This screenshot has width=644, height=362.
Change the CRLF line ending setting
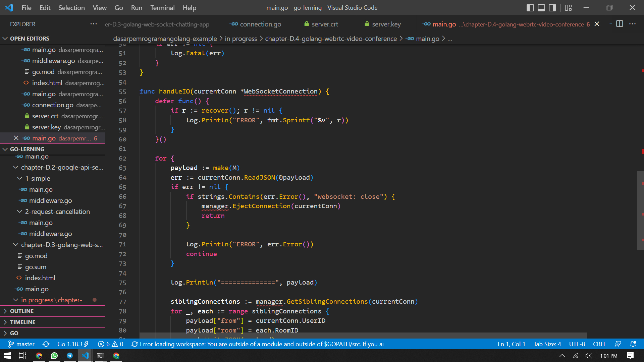[x=599, y=344]
